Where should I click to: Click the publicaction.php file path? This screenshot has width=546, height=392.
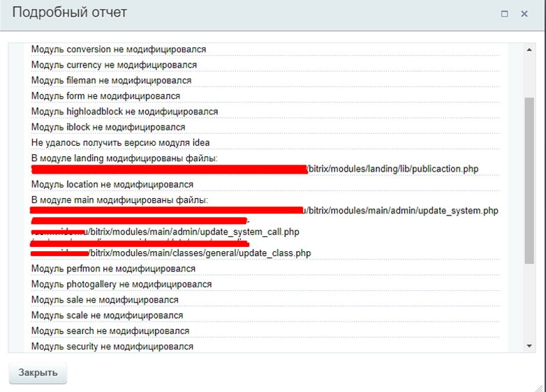(393, 169)
